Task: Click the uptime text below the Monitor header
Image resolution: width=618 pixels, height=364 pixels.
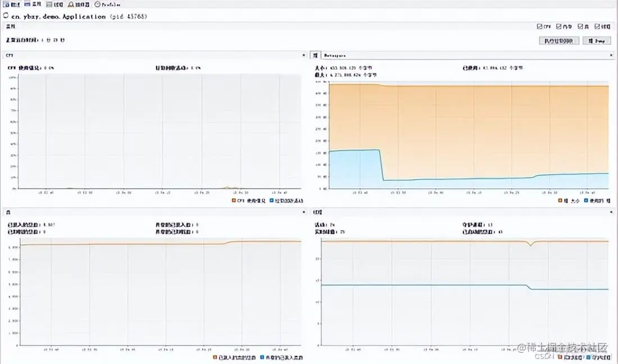Action: [35, 40]
